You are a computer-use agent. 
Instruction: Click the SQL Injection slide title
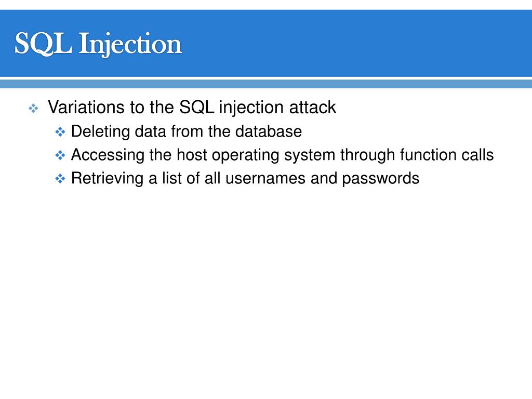(x=98, y=44)
